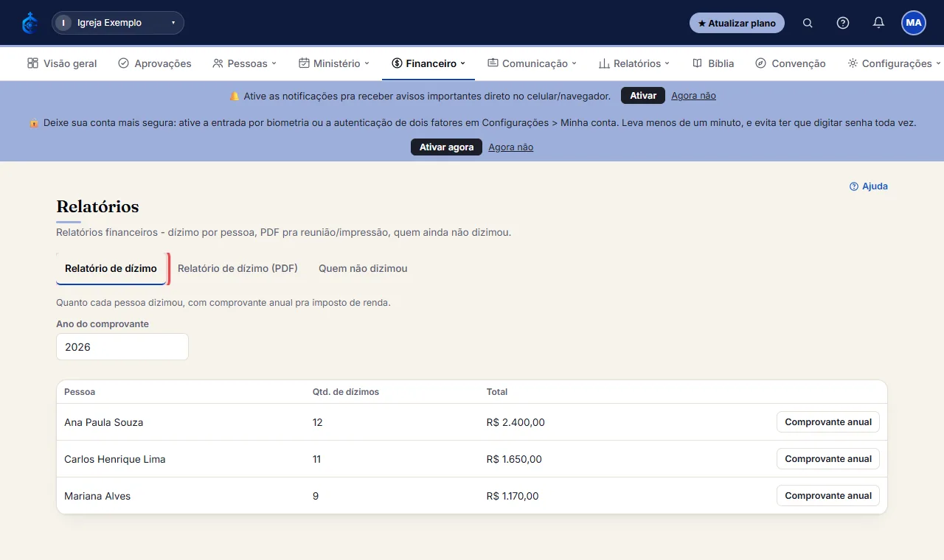944x560 pixels.
Task: Open Comprovante anual for Mariana Alves
Action: tap(828, 496)
